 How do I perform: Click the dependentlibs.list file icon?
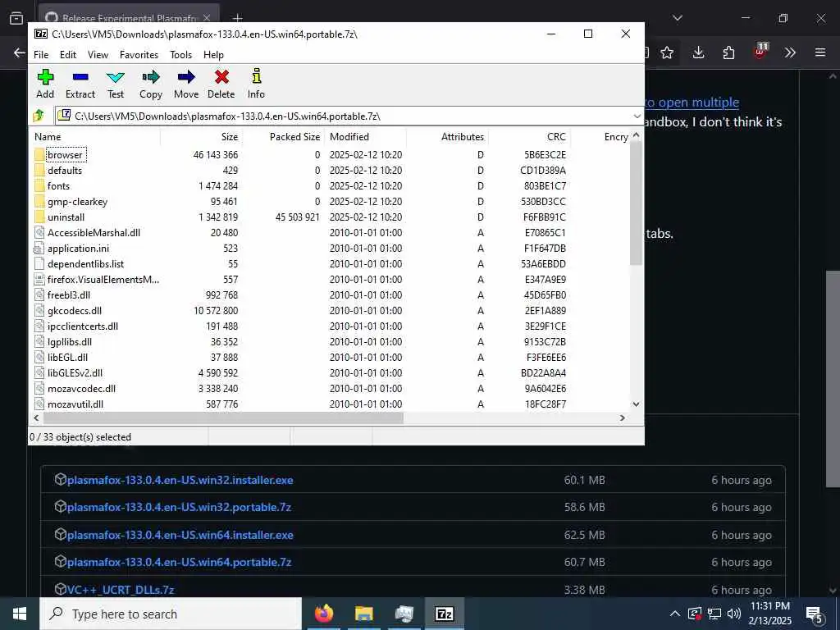[x=39, y=263]
